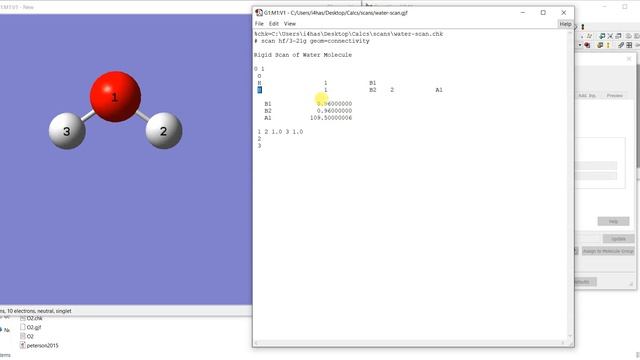640x360 pixels.
Task: Click the B1 variable value line
Action: coord(308,104)
